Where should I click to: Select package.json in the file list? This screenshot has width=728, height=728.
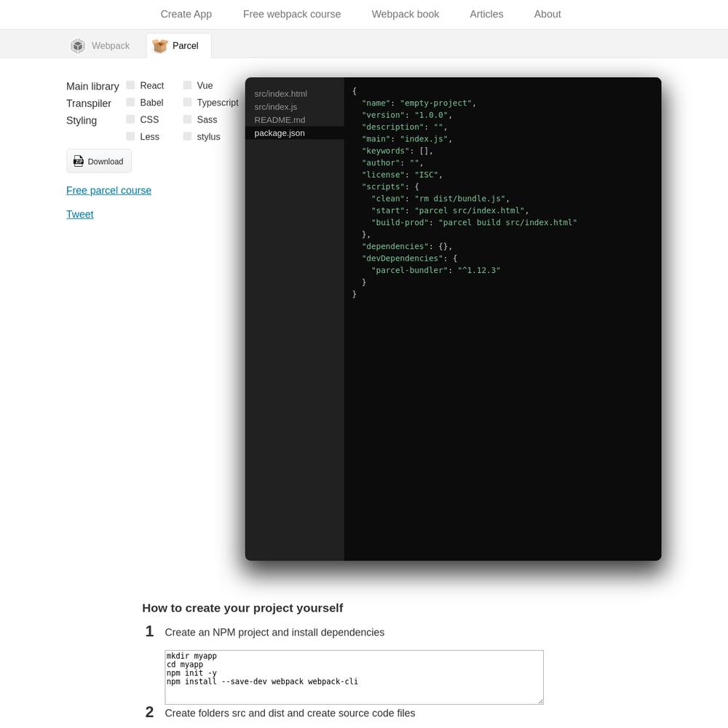(294, 132)
